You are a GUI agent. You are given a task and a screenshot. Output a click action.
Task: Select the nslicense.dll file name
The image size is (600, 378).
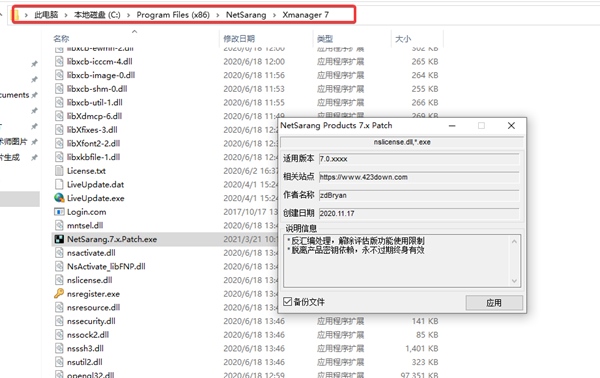(90, 280)
